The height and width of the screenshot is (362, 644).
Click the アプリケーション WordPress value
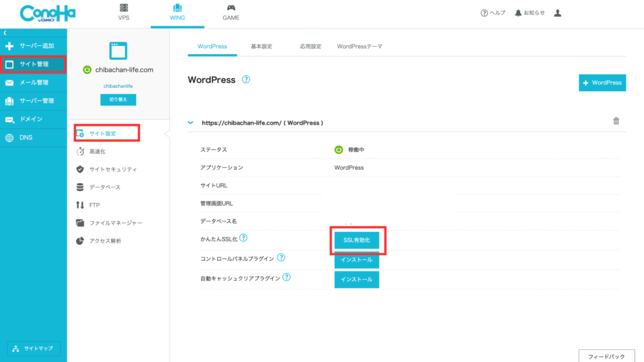[349, 167]
